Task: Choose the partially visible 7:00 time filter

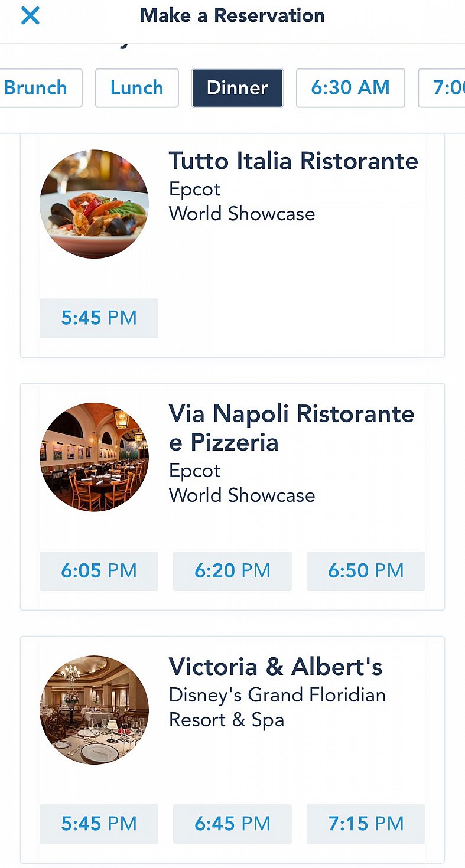Action: point(442,88)
